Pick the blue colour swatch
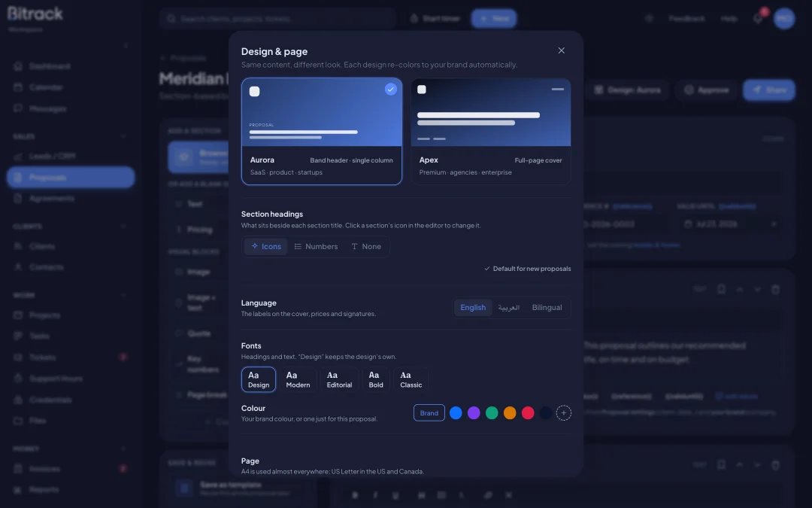 click(x=456, y=413)
